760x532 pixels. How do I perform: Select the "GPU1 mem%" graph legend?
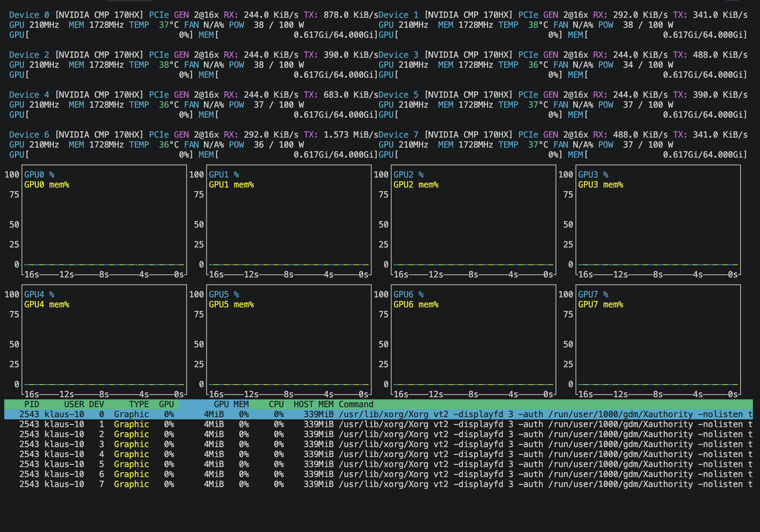231,185
